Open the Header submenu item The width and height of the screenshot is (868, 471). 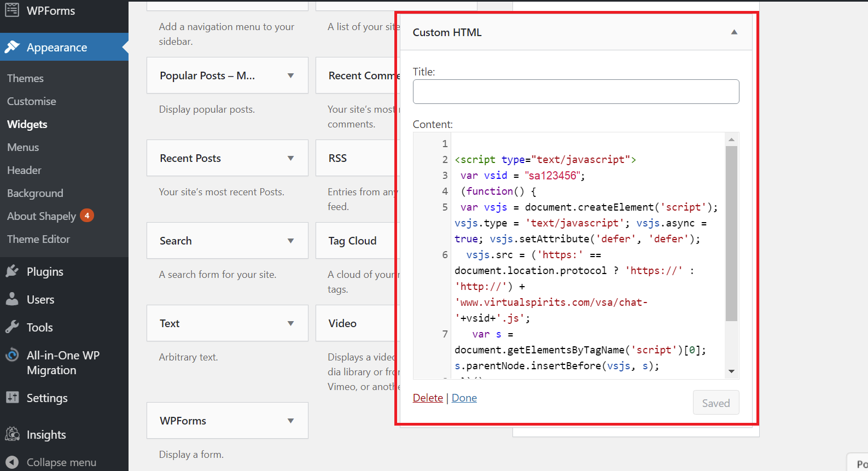(x=24, y=170)
